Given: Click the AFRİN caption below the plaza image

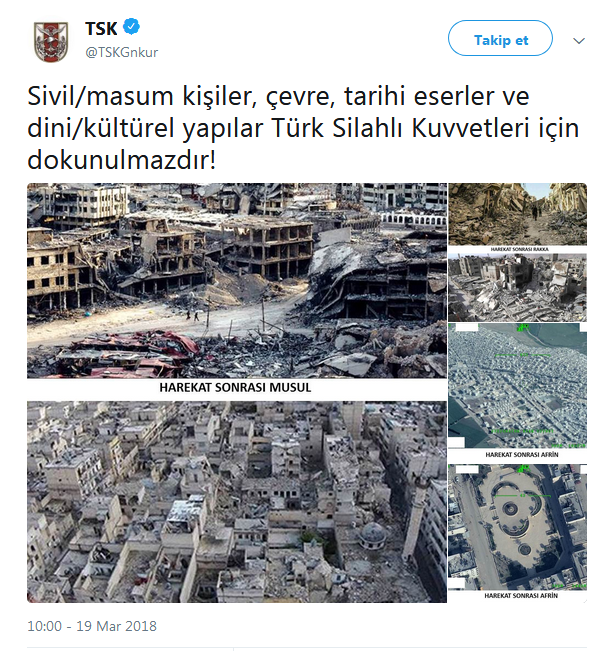Looking at the screenshot, I should pos(521,595).
